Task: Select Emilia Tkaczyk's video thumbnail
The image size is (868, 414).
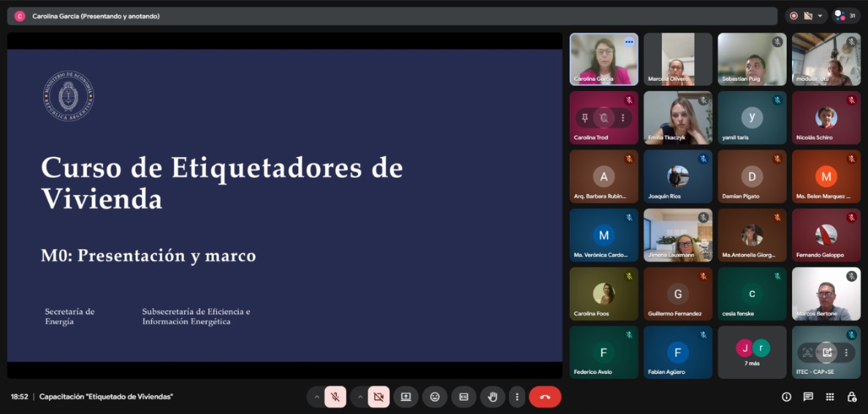Action: 678,118
